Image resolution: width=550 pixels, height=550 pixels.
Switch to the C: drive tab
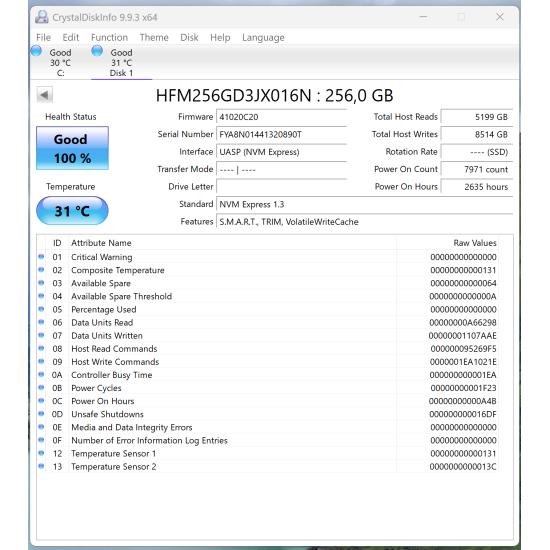[60, 62]
